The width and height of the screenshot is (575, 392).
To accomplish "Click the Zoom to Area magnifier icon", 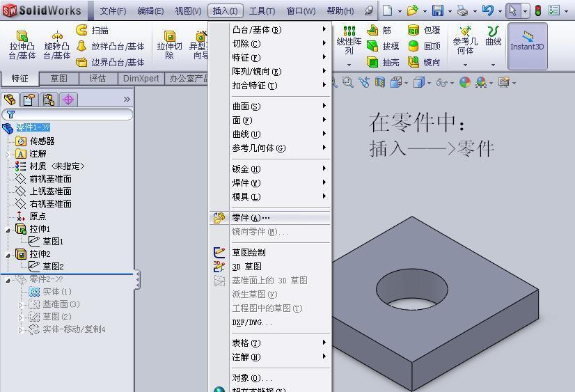I will (347, 82).
